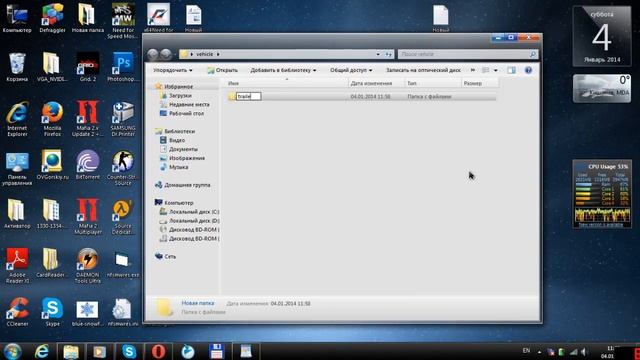The width and height of the screenshot is (640, 360).
Task: Select the Adobe Reader XI desktop icon
Action: pyautogui.click(x=17, y=266)
